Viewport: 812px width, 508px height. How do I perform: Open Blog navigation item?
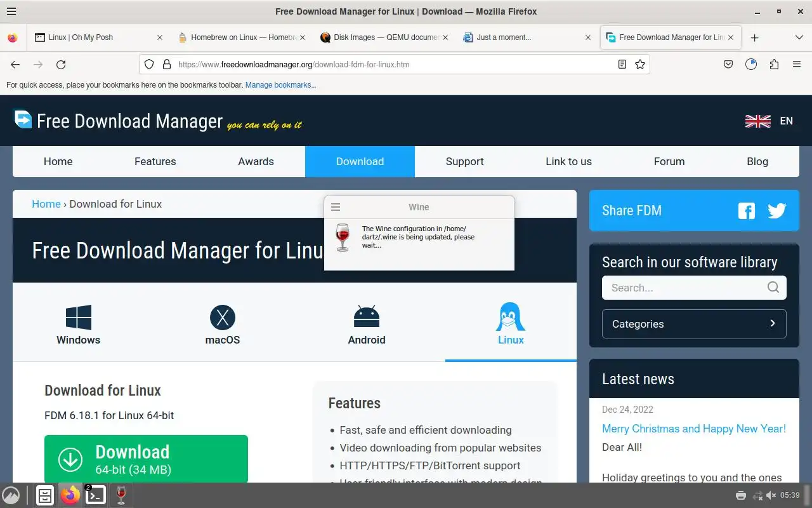(757, 161)
